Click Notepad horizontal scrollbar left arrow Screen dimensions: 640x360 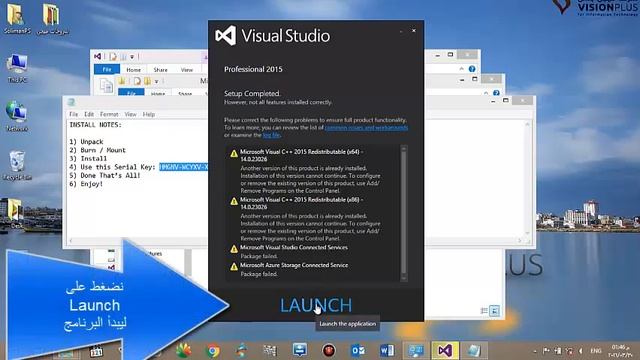coord(71,241)
